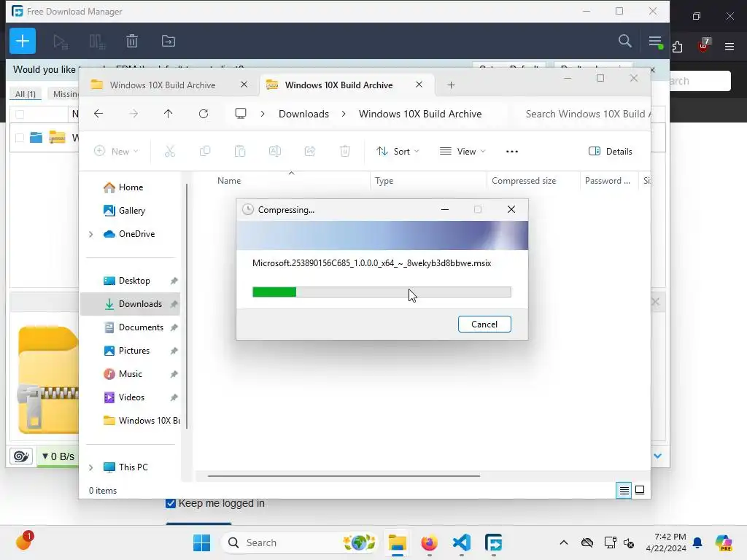Open Firefox from the taskbar
Image resolution: width=747 pixels, height=560 pixels.
(429, 542)
